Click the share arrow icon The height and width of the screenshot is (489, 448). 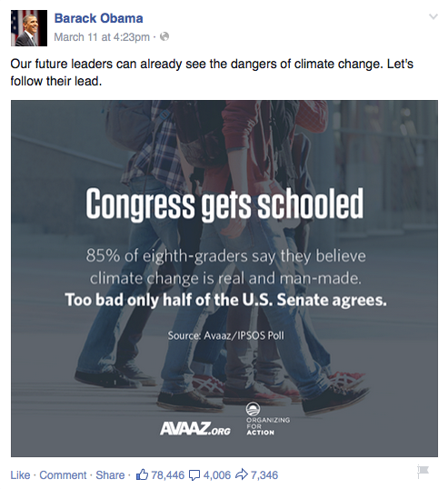(x=242, y=474)
